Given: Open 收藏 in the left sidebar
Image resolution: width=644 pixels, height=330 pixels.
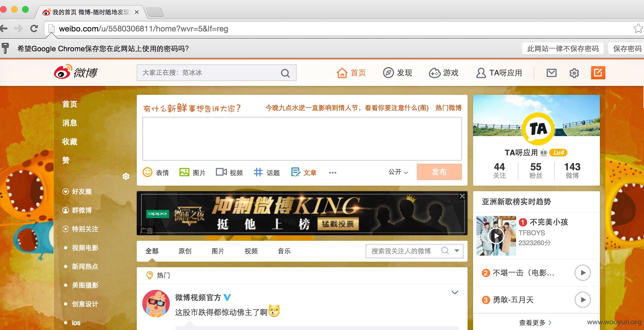Looking at the screenshot, I should [70, 142].
